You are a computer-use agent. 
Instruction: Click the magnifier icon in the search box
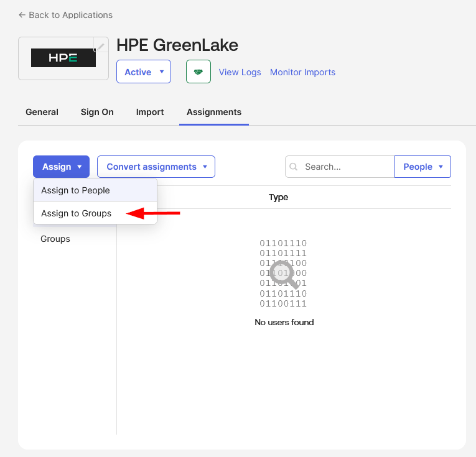click(294, 167)
